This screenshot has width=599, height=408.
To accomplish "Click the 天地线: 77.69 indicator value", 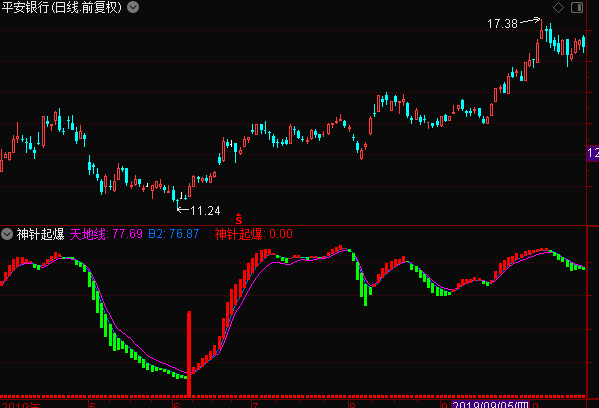I will pyautogui.click(x=106, y=234).
